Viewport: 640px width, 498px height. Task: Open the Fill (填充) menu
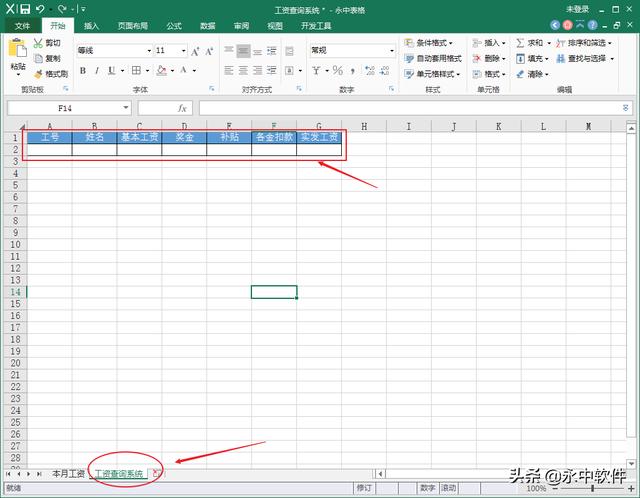(532, 58)
